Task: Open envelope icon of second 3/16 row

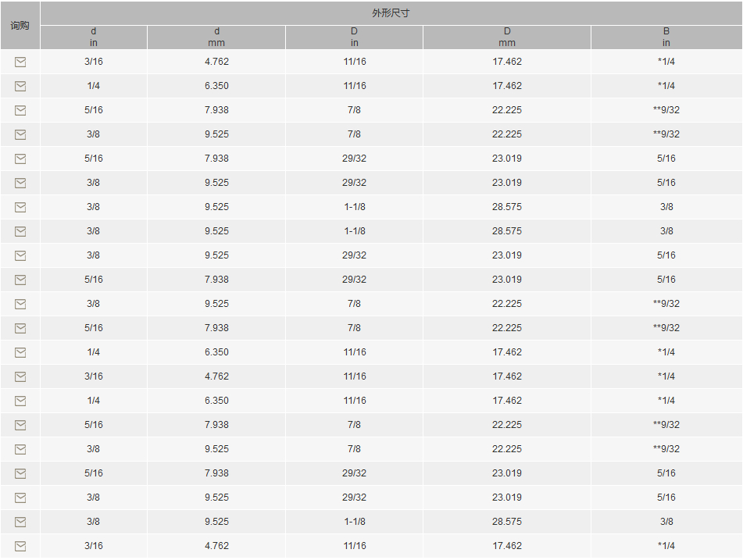Action: pos(20,376)
